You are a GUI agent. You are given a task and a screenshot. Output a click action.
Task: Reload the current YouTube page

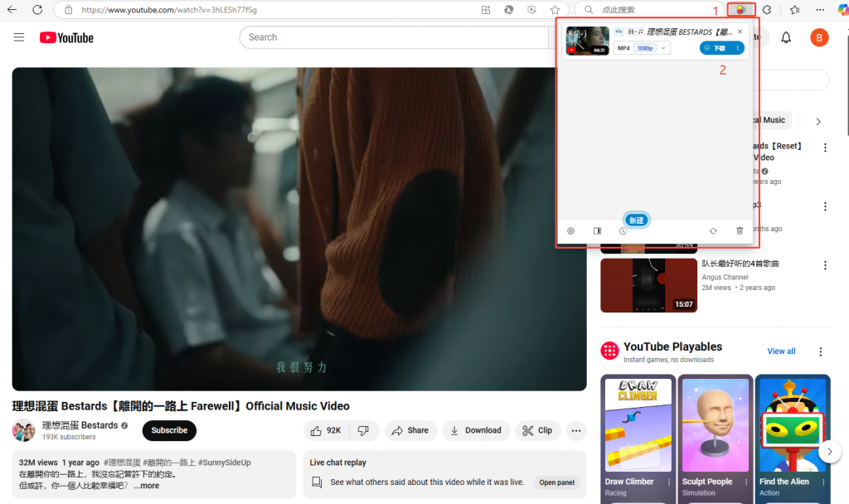(37, 9)
